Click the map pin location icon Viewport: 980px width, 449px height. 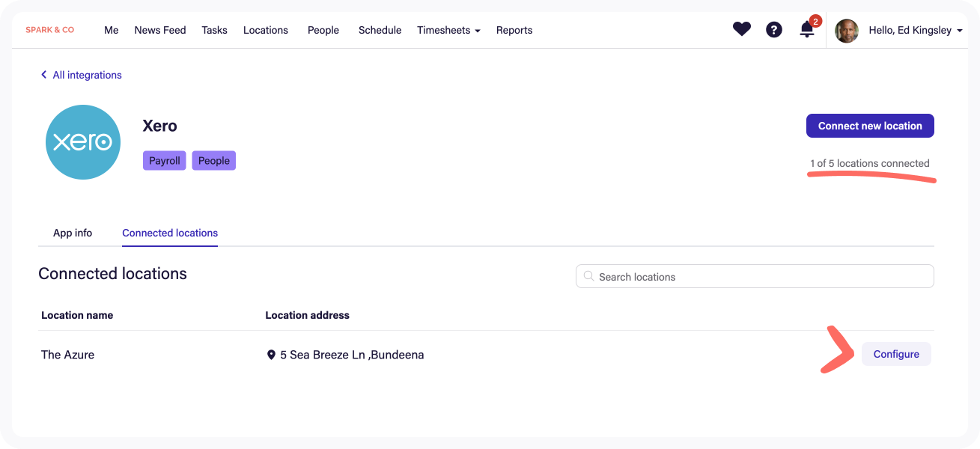(x=271, y=355)
